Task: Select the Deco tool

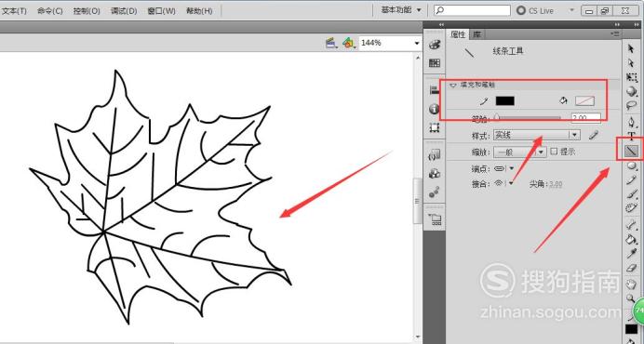Action: pos(631,207)
